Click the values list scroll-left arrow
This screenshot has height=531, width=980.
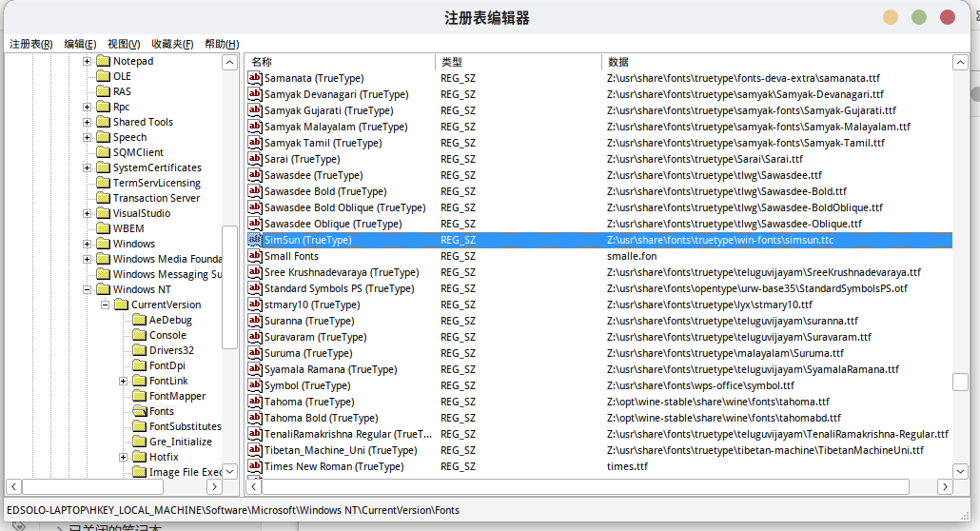(x=253, y=486)
